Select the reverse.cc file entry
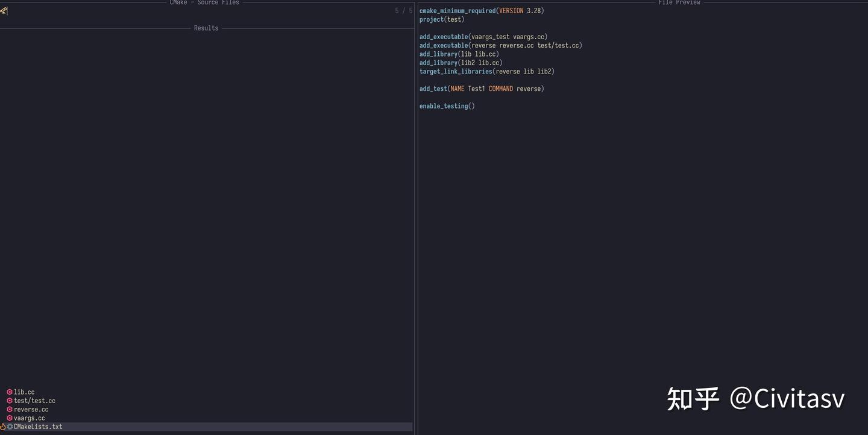 pyautogui.click(x=31, y=409)
